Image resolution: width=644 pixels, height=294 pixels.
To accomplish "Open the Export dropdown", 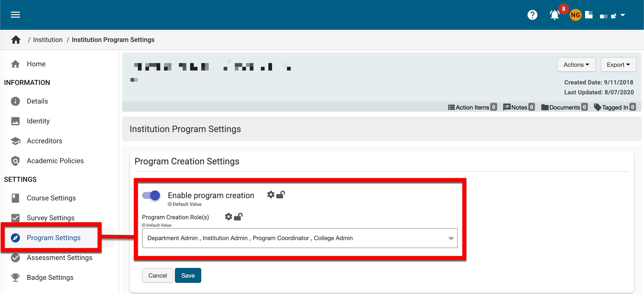I will [618, 65].
